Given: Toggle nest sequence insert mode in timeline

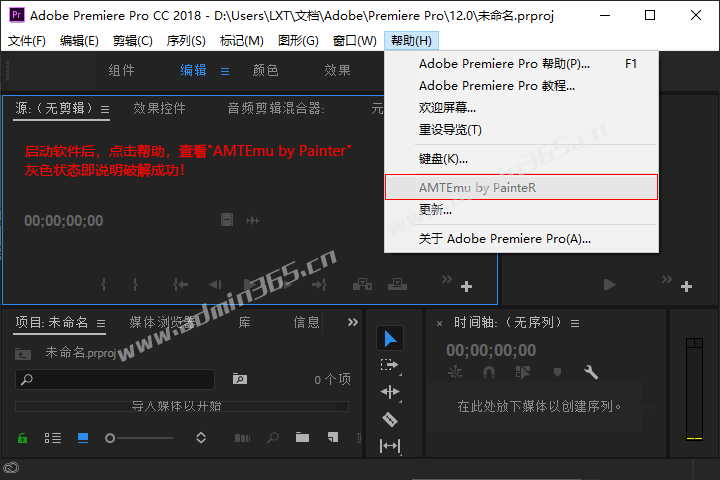Looking at the screenshot, I should [x=455, y=372].
